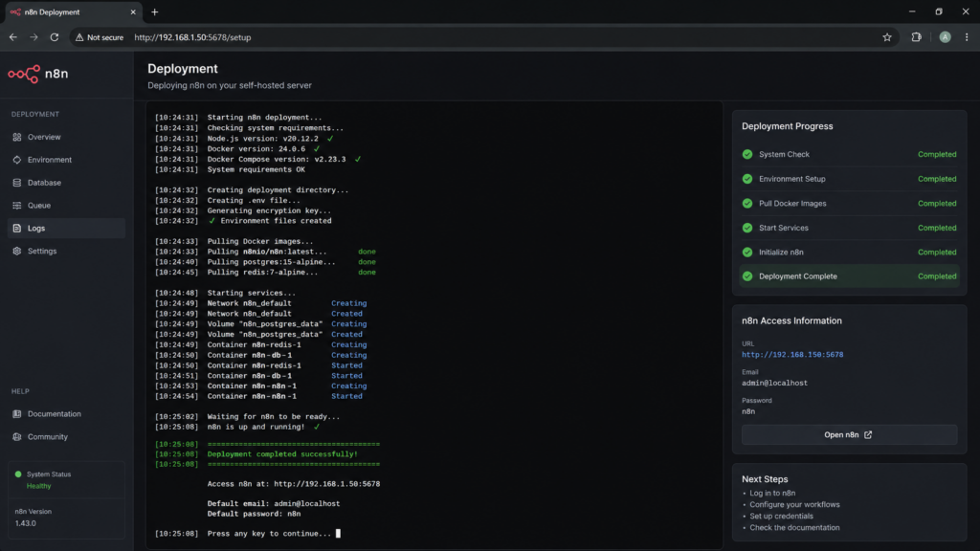The image size is (980, 551).
Task: Click the Pull Docker Images checkmark icon
Action: click(747, 203)
